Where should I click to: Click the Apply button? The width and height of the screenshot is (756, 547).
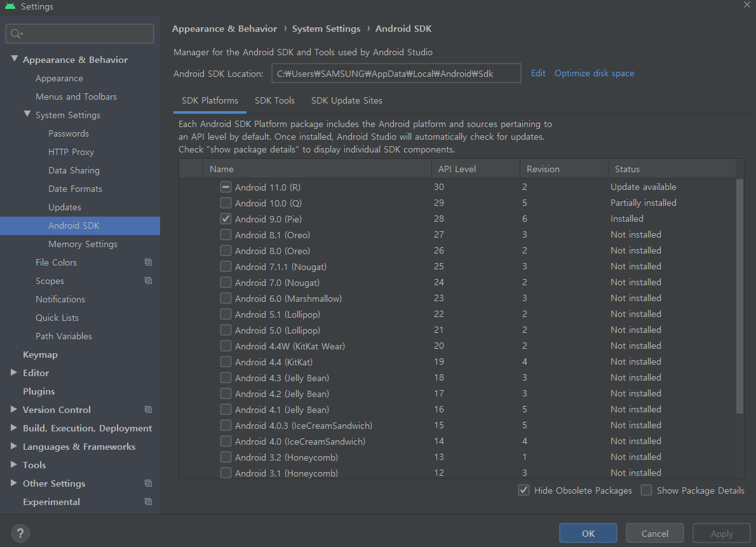pyautogui.click(x=721, y=533)
